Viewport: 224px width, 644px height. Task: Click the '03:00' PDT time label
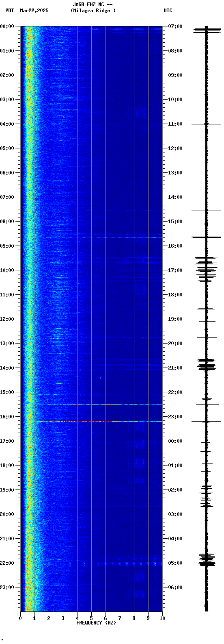tap(7, 100)
